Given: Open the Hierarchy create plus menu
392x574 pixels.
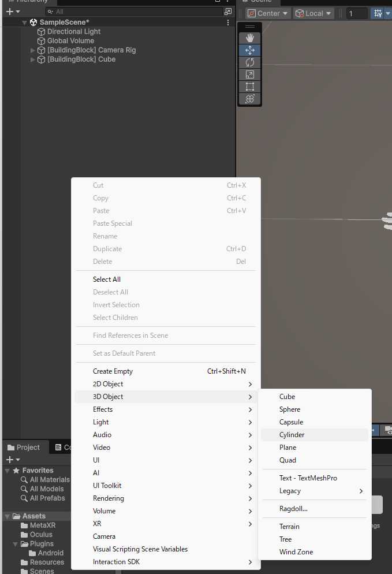Looking at the screenshot, I should (13, 12).
